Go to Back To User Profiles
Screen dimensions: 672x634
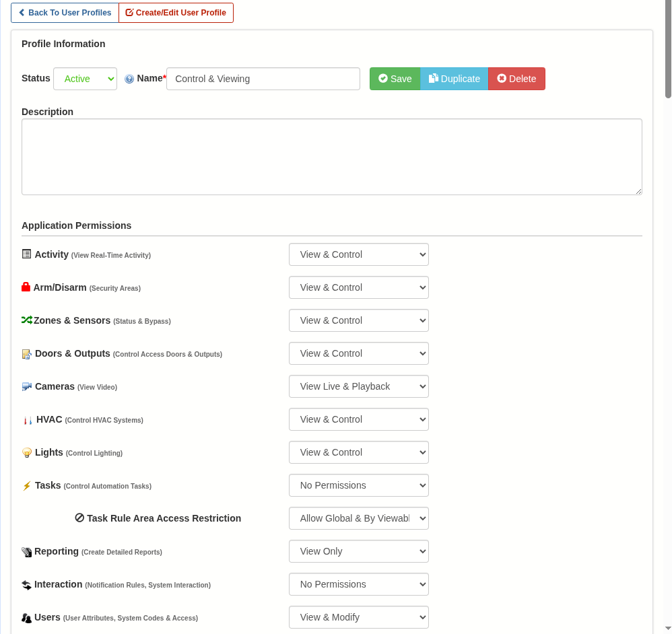65,13
